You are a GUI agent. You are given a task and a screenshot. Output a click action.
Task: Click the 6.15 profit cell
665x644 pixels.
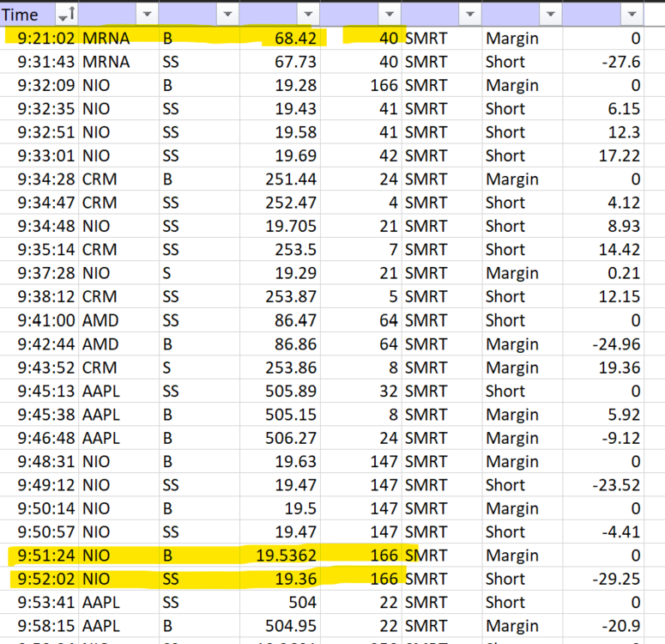pyautogui.click(x=603, y=109)
